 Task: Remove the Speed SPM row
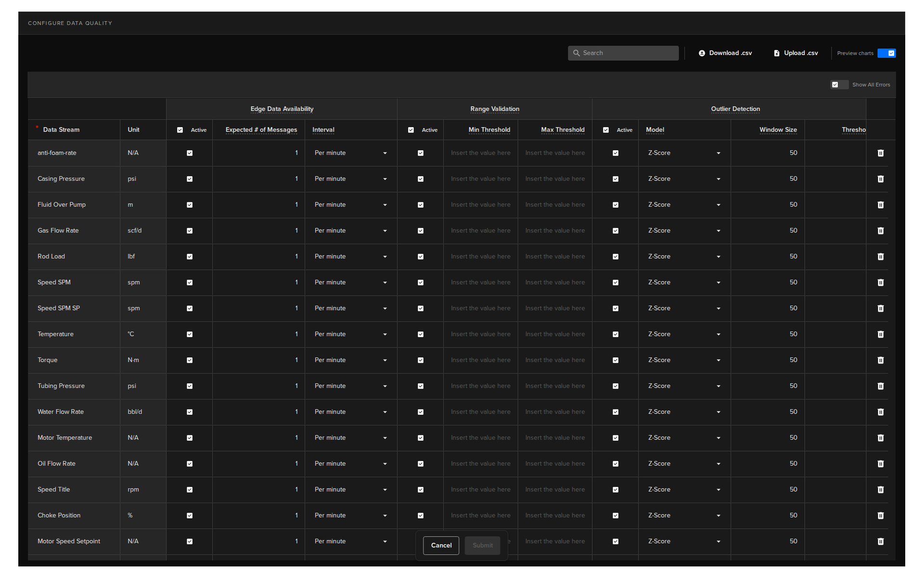pyautogui.click(x=880, y=283)
